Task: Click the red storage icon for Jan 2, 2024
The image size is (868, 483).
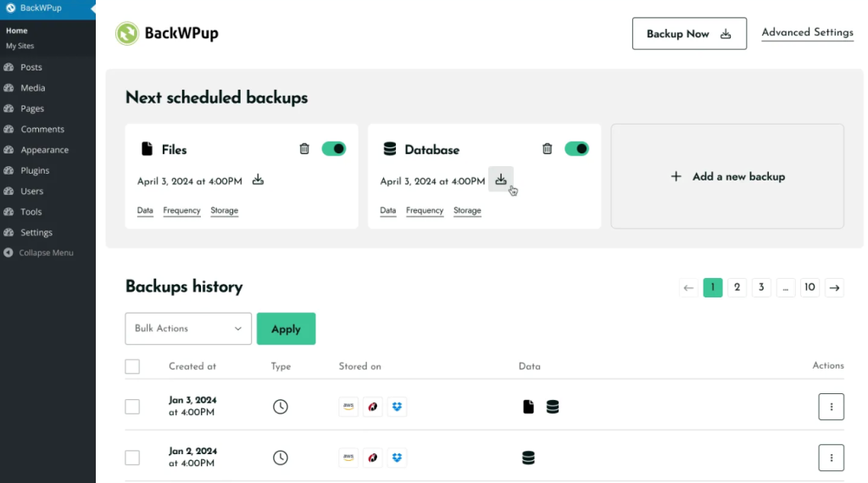Action: pos(373,458)
